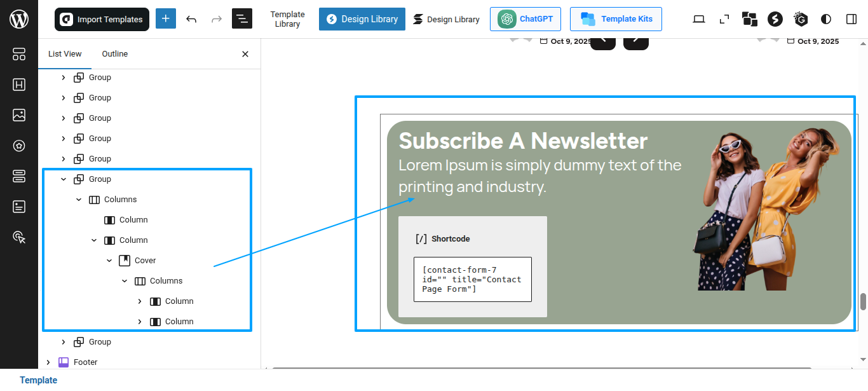Click the star badge sidebar icon
868x391 pixels.
point(19,146)
